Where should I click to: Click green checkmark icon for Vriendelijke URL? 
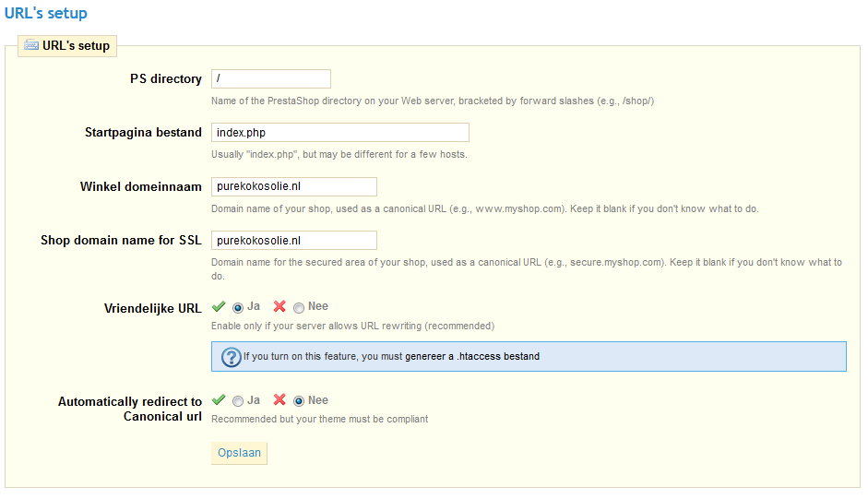(x=219, y=306)
